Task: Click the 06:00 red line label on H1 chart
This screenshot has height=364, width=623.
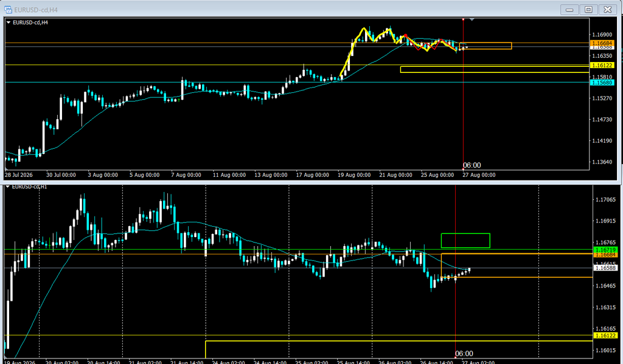Action: point(464,354)
